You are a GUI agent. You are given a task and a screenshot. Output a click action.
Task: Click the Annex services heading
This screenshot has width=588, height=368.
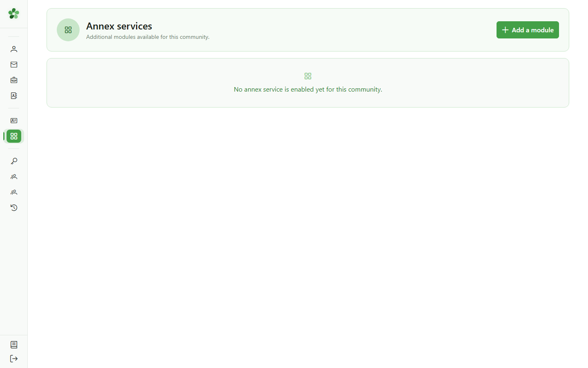coord(119,26)
